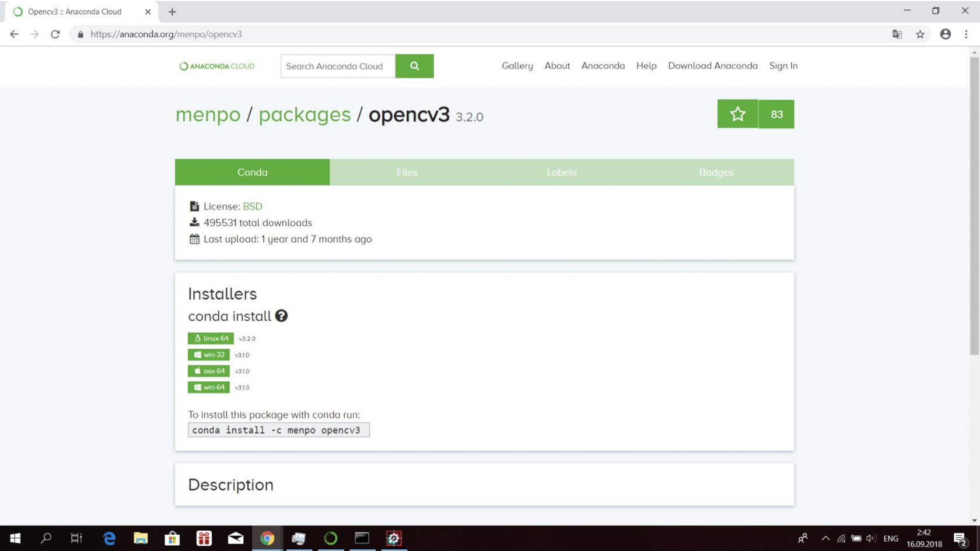
Task: Open the Action Center notifications icon
Action: (x=960, y=538)
